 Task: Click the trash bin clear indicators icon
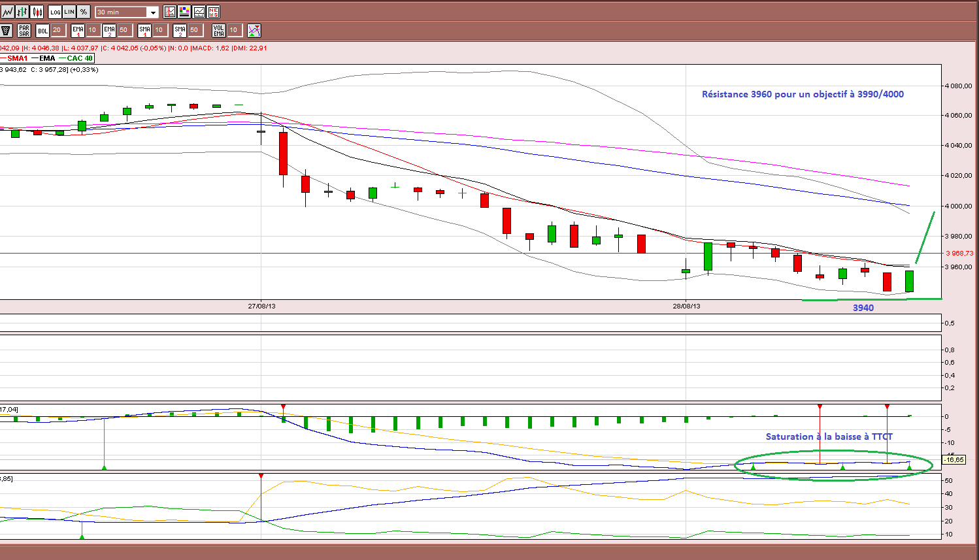[7, 30]
